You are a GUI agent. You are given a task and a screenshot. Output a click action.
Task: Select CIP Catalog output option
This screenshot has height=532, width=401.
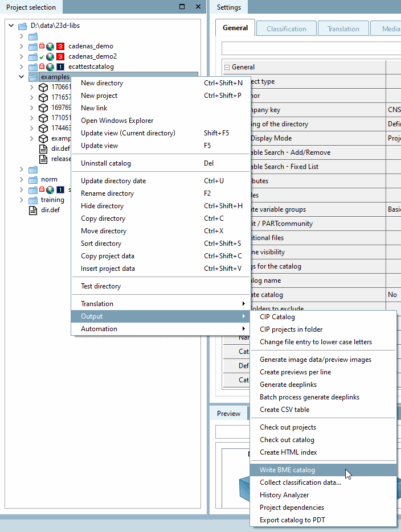[323, 317]
